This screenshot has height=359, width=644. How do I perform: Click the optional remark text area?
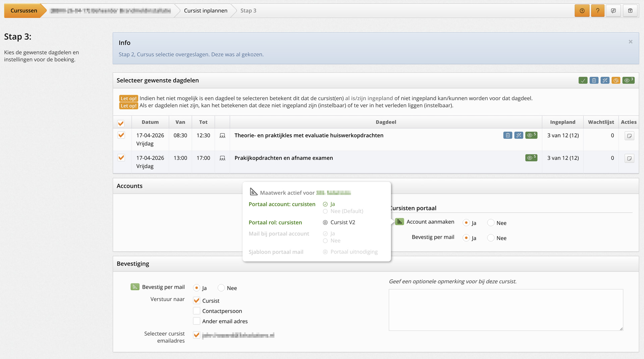pyautogui.click(x=505, y=310)
